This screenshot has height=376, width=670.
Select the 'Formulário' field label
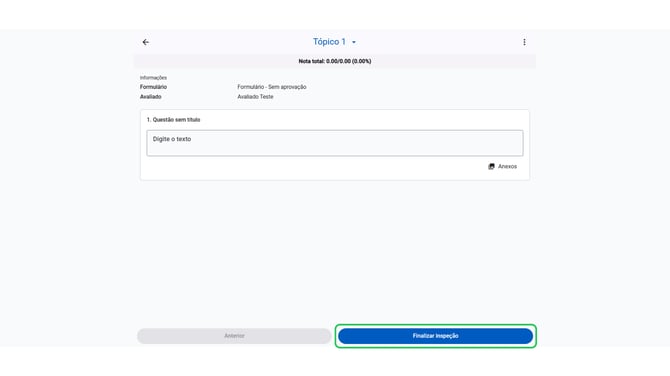tap(153, 87)
